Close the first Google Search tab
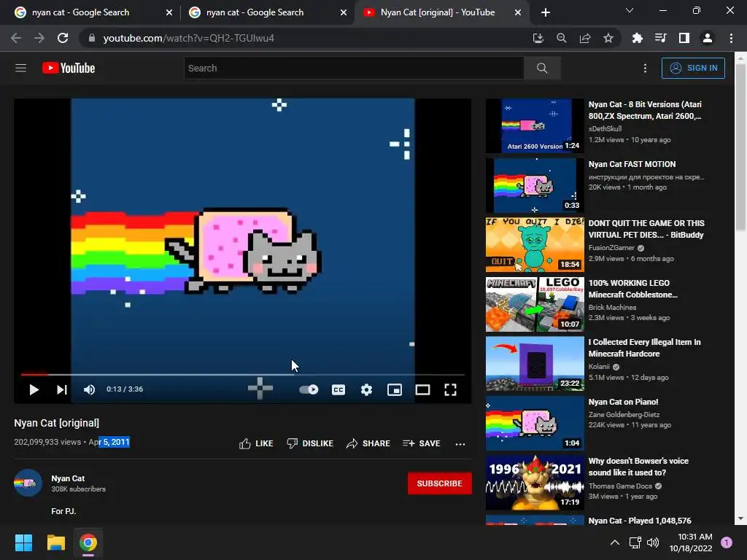Screen dimensions: 747x560 pos(169,12)
